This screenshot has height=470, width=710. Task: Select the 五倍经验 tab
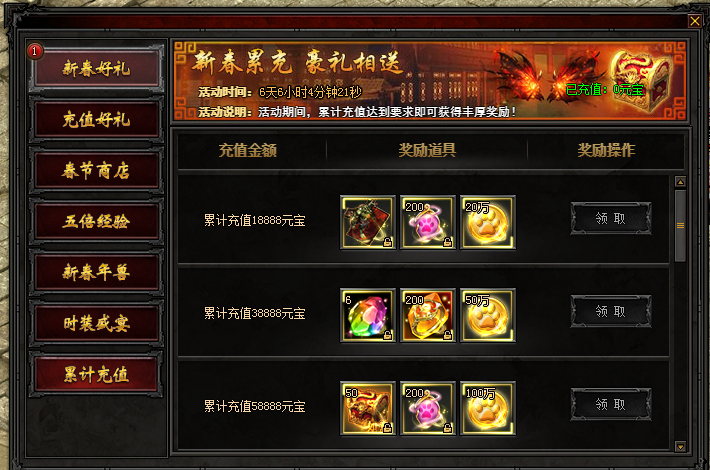click(96, 221)
